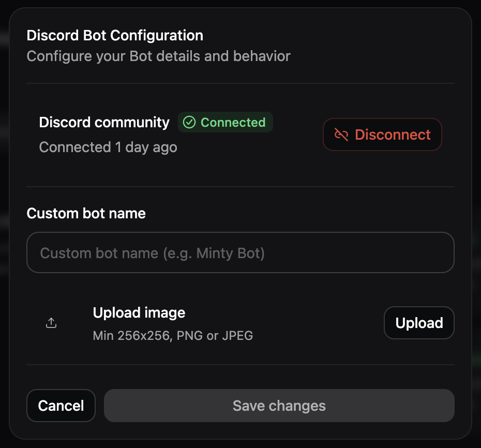Save changes to the Discord bot
The width and height of the screenshot is (481, 448).
pyautogui.click(x=279, y=406)
